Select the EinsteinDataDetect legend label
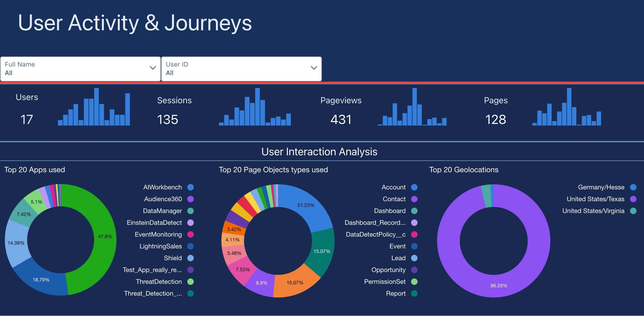The height and width of the screenshot is (316, 644). tap(154, 223)
